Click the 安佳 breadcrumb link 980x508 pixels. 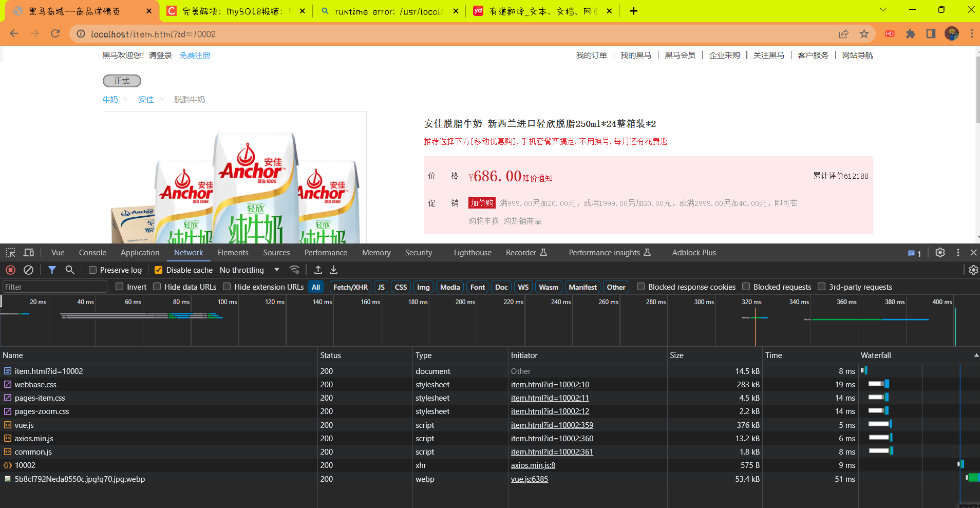146,100
